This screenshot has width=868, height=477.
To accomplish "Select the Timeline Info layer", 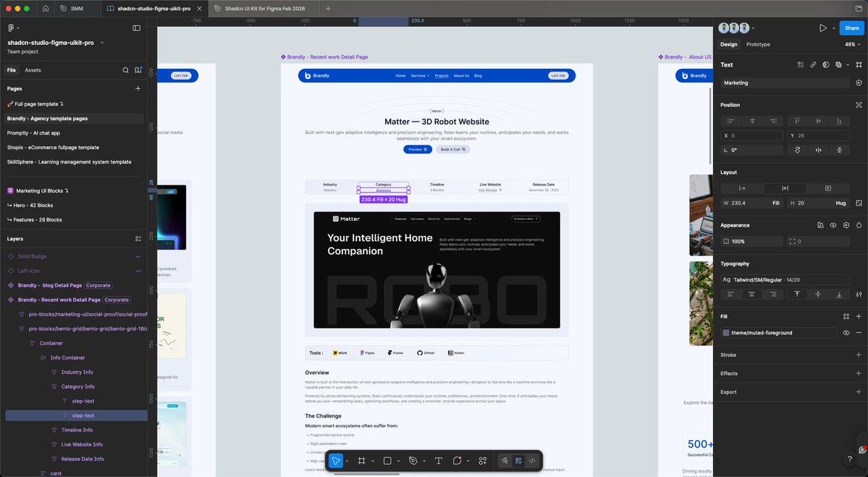I will (x=77, y=430).
